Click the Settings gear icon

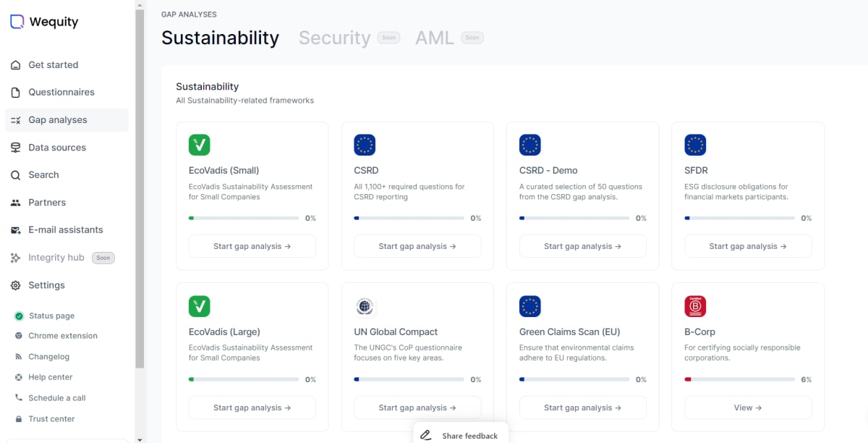click(x=15, y=285)
